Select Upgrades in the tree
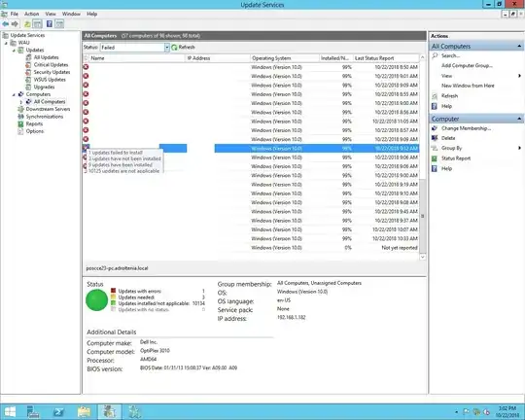The height and width of the screenshot is (420, 525). 44,87
